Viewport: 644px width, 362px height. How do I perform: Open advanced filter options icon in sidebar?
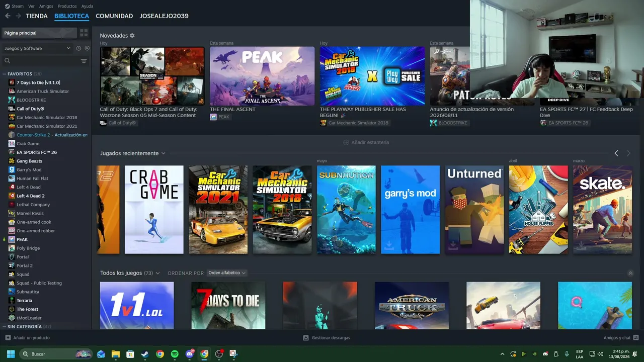coord(84,61)
